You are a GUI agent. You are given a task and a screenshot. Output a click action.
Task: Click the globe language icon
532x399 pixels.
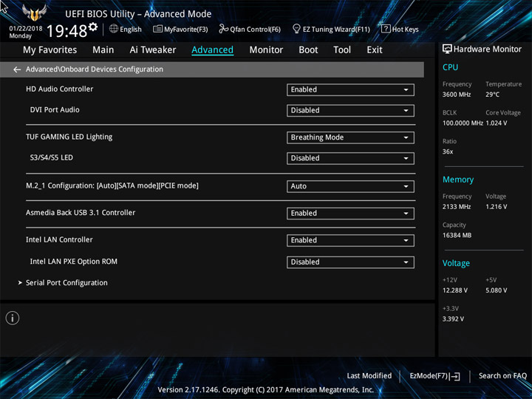click(x=114, y=29)
